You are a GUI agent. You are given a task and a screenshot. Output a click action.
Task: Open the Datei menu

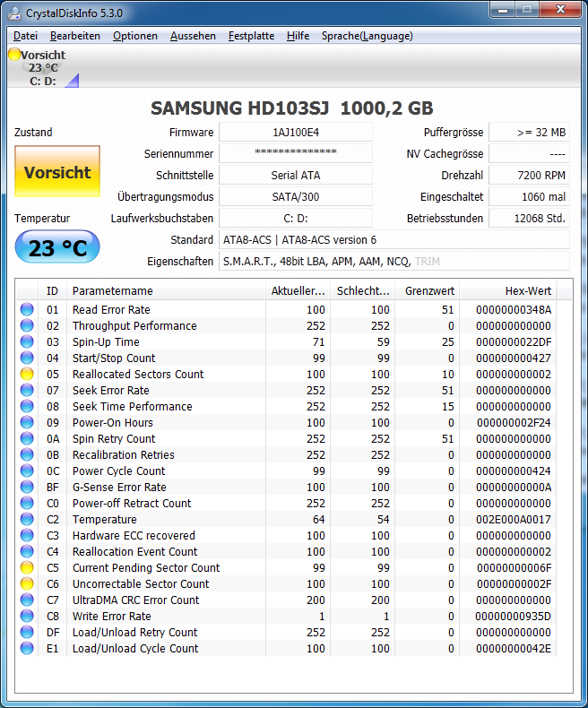pyautogui.click(x=25, y=36)
